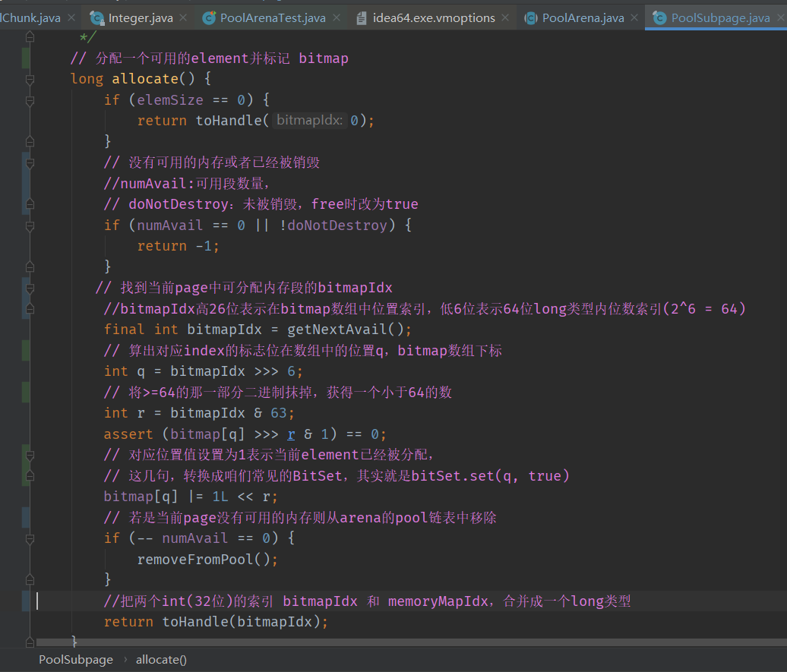
Task: Select the idea64.exe.vmoptions tab
Action: (434, 18)
